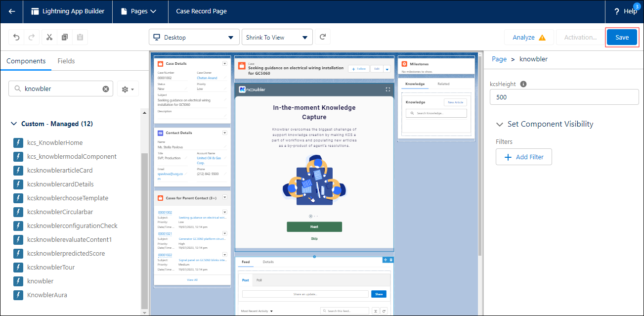644x316 pixels.
Task: Open the Cases for Parent Contact dropdown
Action: point(225,197)
